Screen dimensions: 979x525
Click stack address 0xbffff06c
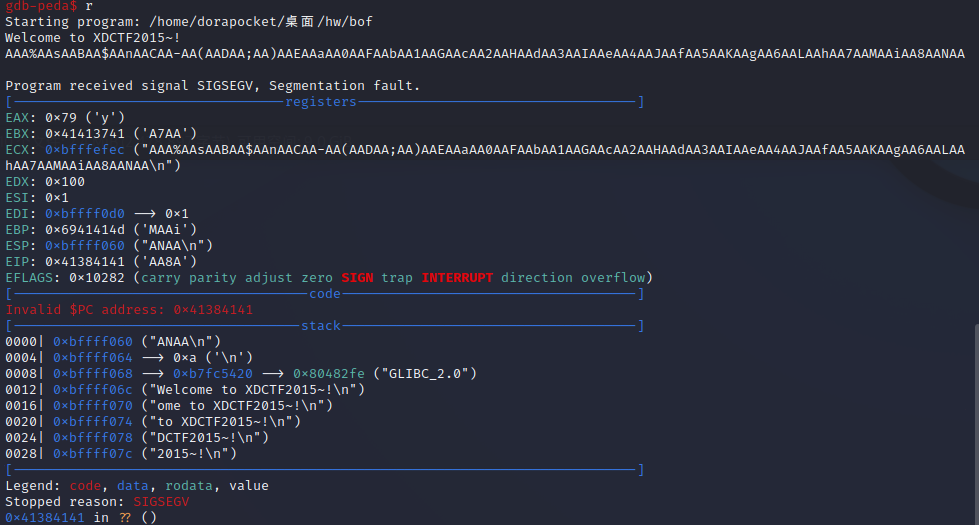click(x=93, y=390)
